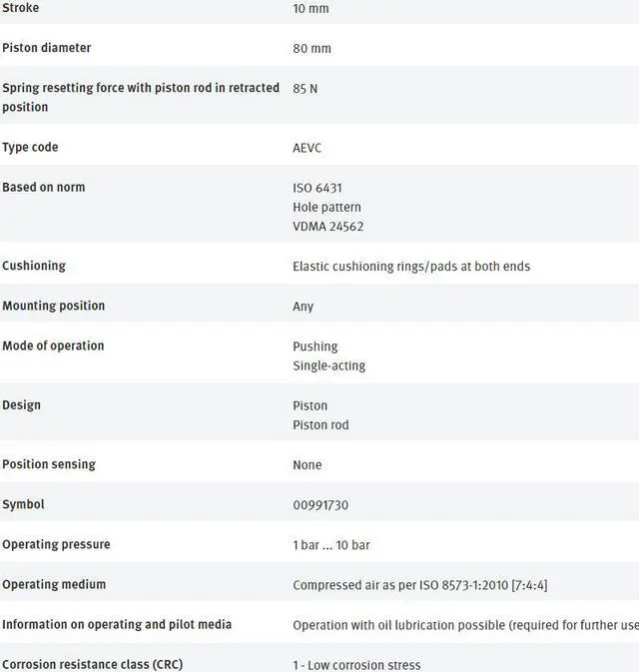The image size is (639, 672).
Task: Click the Single-acting operation mode text
Action: coord(328,365)
